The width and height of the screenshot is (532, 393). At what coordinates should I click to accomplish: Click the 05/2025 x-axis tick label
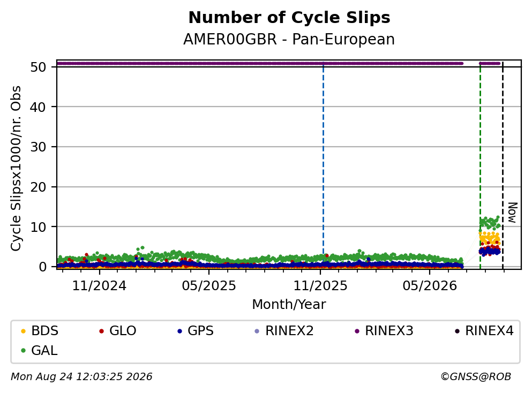pyautogui.click(x=208, y=286)
